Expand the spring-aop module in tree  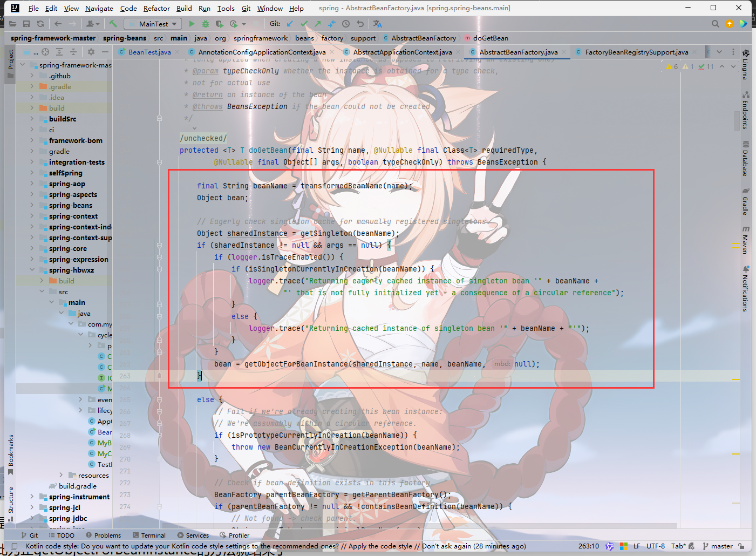[x=32, y=184]
